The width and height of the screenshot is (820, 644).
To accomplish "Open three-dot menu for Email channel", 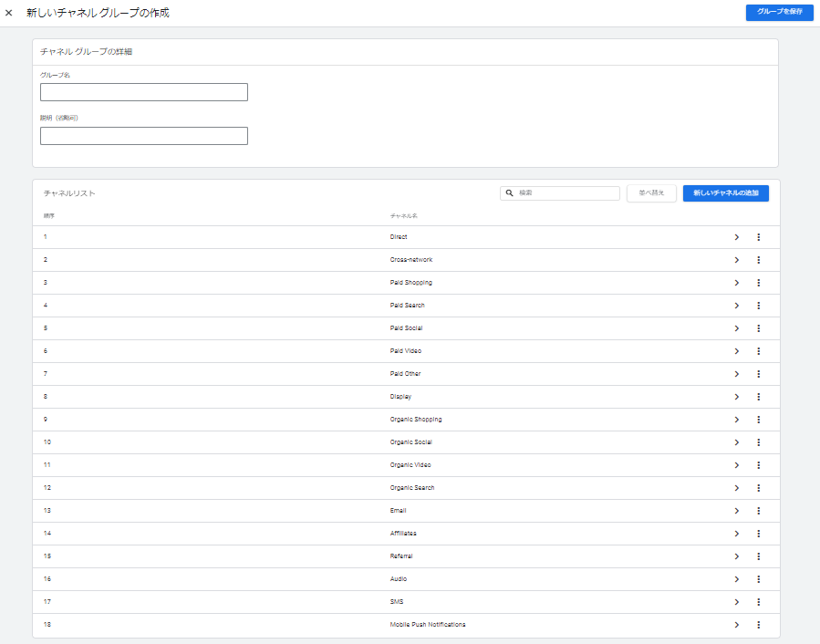I will point(758,511).
